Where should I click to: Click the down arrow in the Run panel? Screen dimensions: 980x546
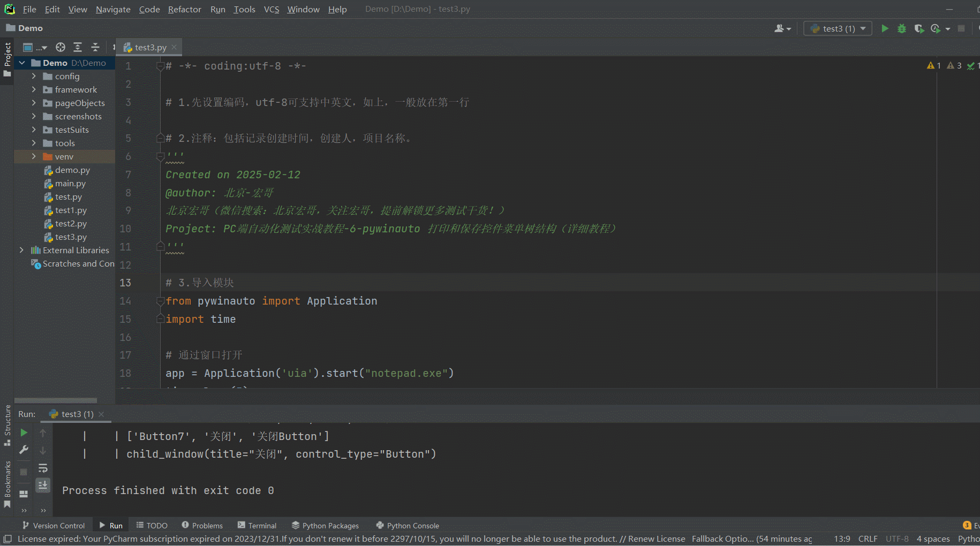[43, 450]
